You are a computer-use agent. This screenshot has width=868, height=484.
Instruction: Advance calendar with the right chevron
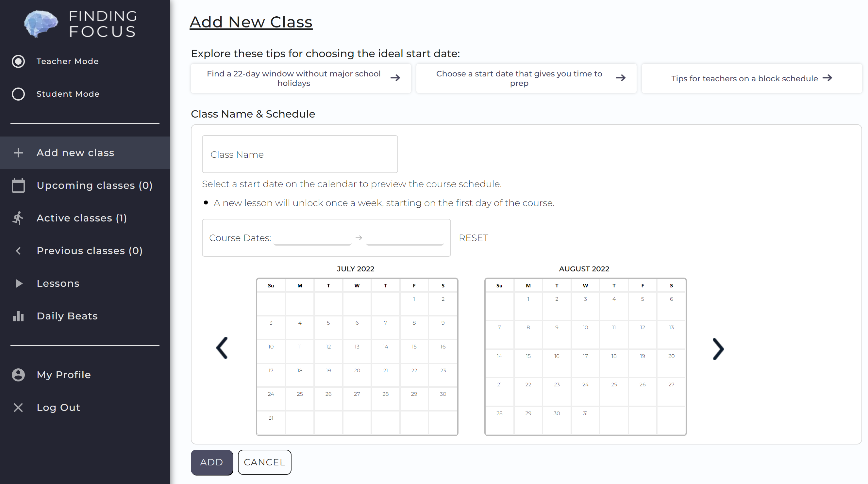[718, 349]
